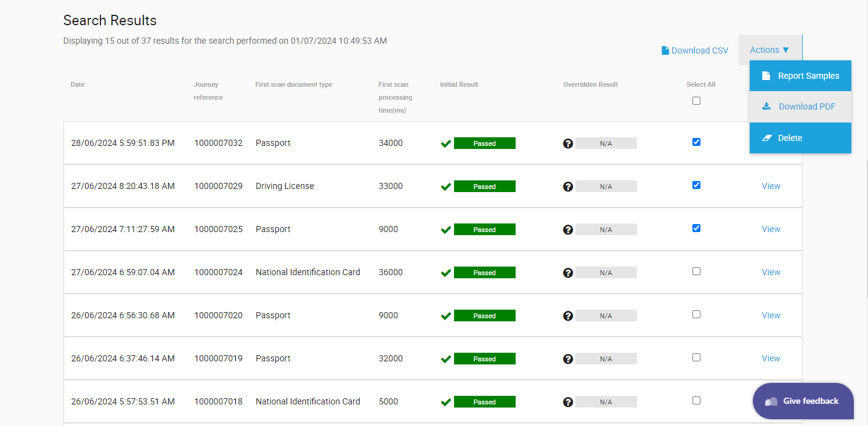Tick the Select All checkbox
Image resolution: width=868 pixels, height=426 pixels.
[x=696, y=101]
